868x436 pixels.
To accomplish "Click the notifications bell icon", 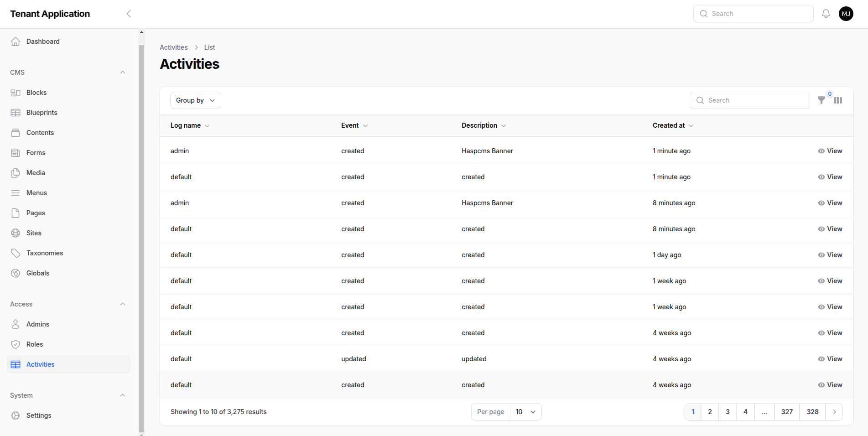I will (826, 14).
